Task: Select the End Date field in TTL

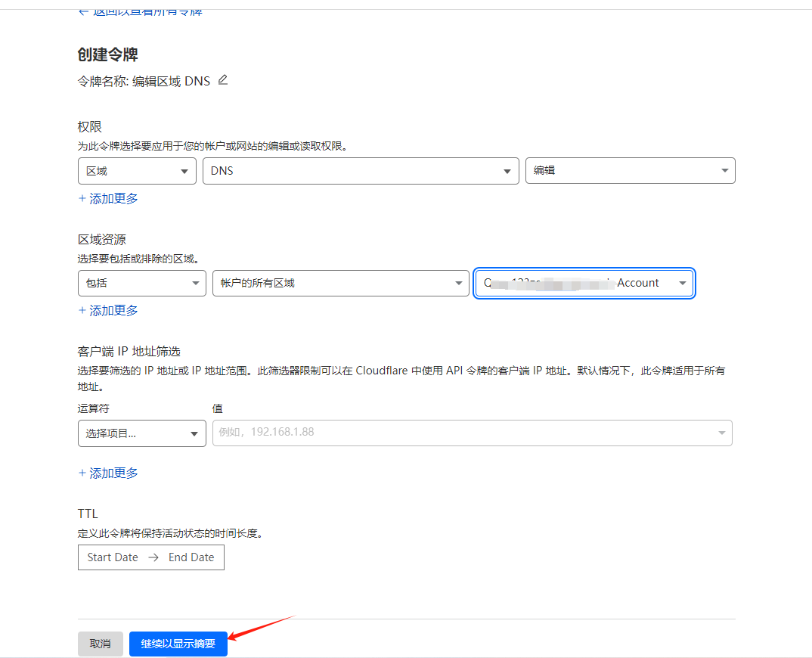Action: tap(191, 557)
